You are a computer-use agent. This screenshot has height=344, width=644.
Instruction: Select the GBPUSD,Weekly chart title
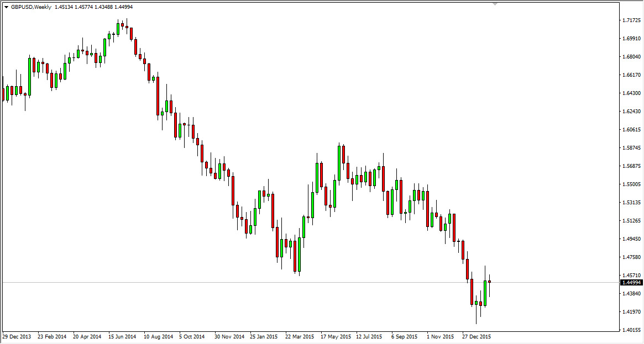click(x=32, y=7)
